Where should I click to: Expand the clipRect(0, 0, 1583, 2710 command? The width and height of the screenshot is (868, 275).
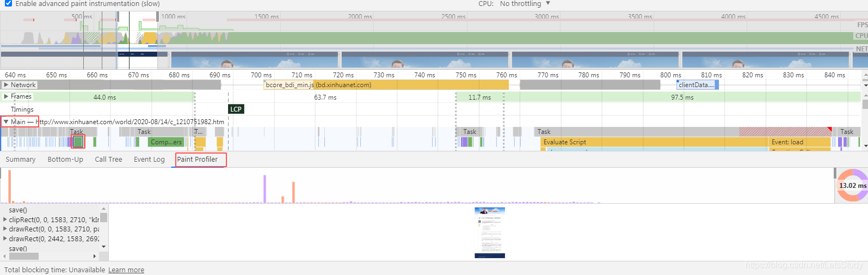tap(5, 219)
